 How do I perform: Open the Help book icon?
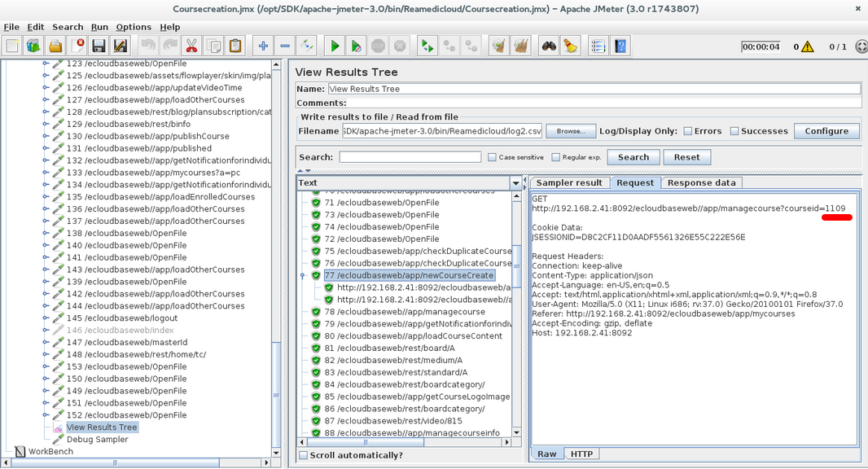pyautogui.click(x=620, y=46)
